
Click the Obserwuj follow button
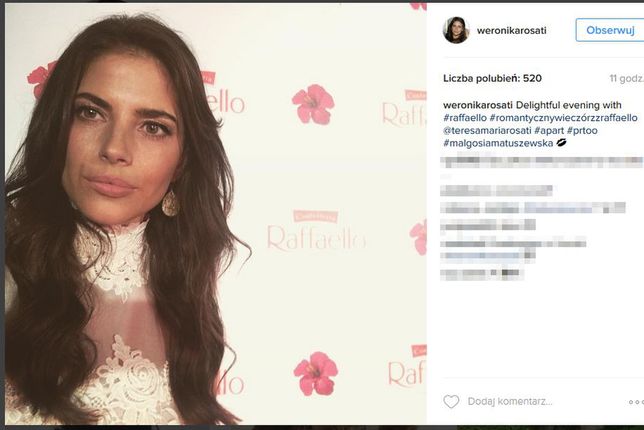[610, 30]
